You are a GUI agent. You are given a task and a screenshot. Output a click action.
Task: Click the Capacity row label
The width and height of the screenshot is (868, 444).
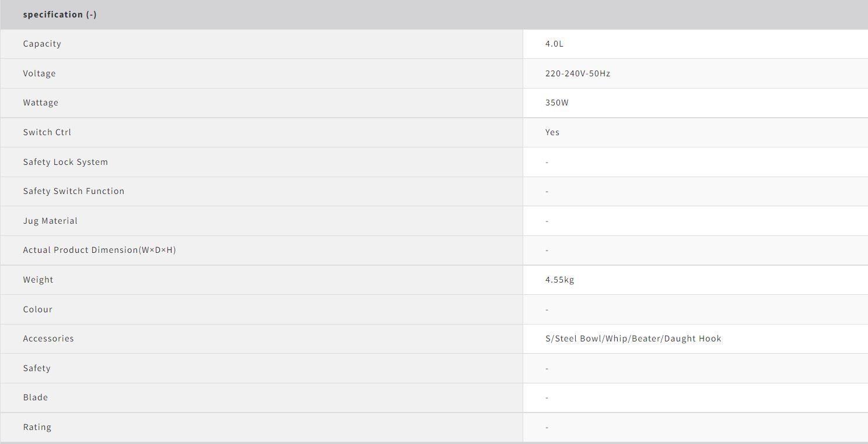click(42, 44)
